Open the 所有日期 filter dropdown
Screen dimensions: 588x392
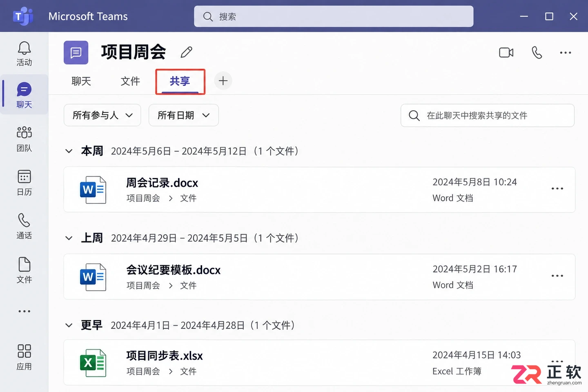[184, 115]
